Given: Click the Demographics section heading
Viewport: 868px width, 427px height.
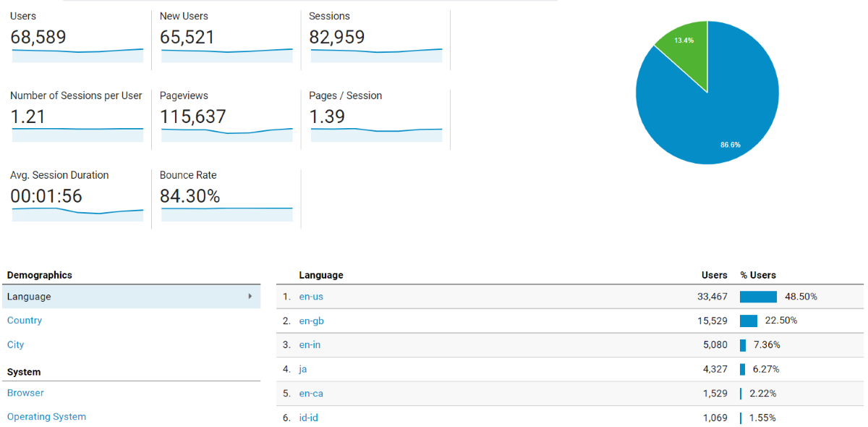Looking at the screenshot, I should [40, 275].
